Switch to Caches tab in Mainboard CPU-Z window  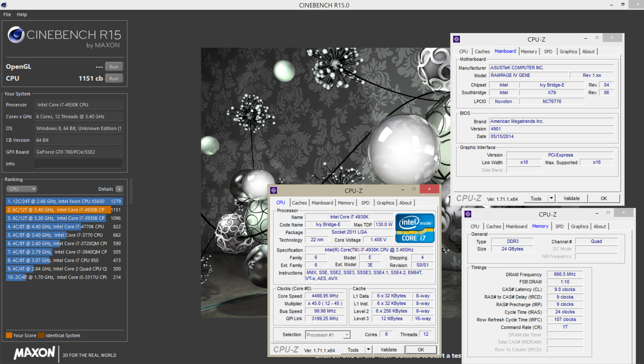click(x=482, y=51)
